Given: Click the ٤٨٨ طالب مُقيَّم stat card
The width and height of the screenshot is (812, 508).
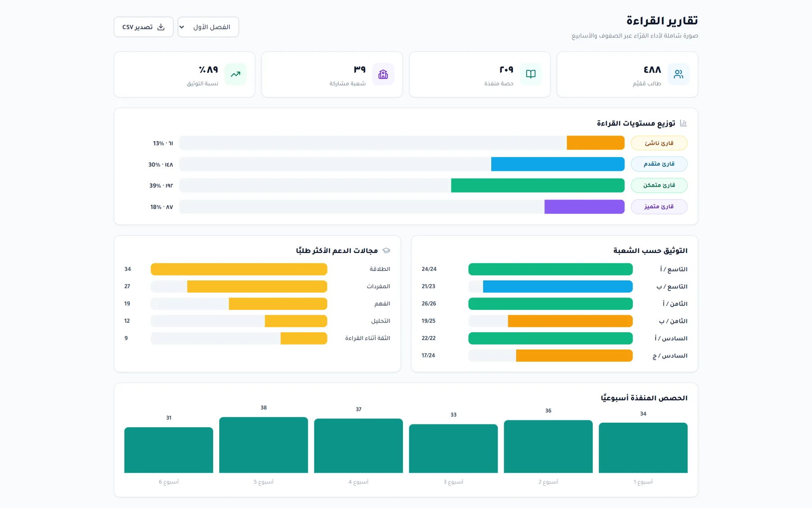Looking at the screenshot, I should pyautogui.click(x=627, y=74).
